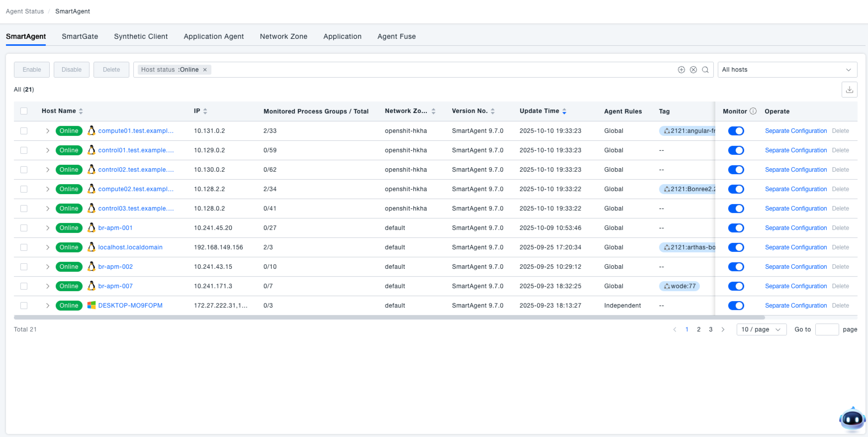Select checkbox for DESKTOP-MO9FOPM row
868x437 pixels.
tap(24, 306)
